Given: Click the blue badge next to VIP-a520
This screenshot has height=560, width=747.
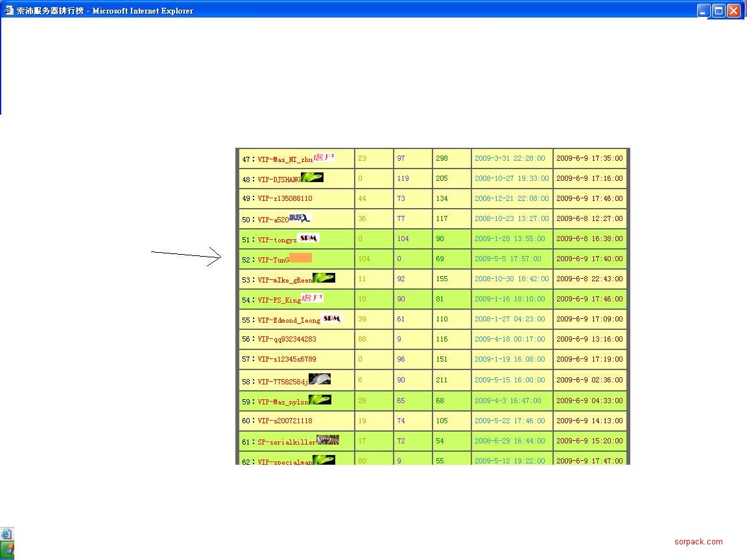Looking at the screenshot, I should [300, 218].
